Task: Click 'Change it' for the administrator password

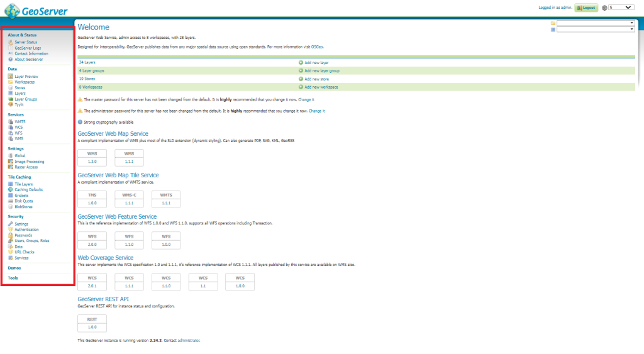Action: (x=317, y=111)
